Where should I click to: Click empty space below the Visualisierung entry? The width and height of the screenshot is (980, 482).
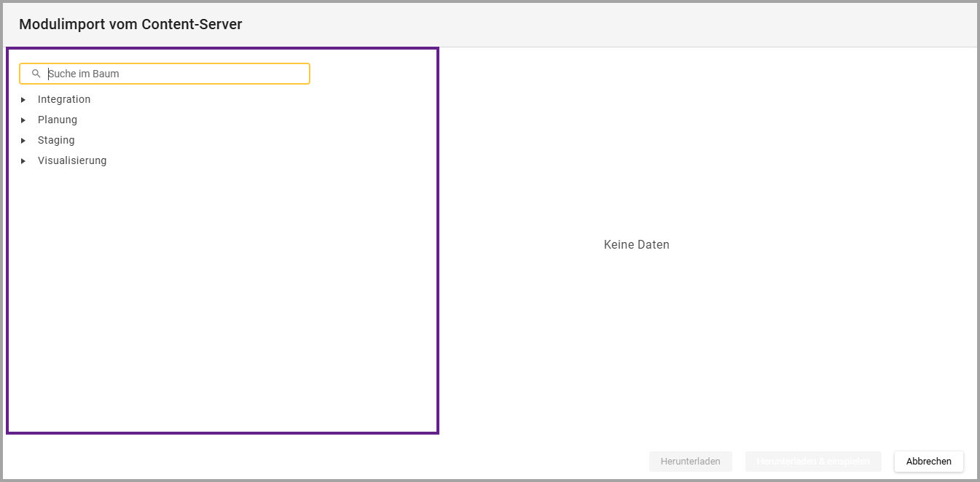(219, 292)
